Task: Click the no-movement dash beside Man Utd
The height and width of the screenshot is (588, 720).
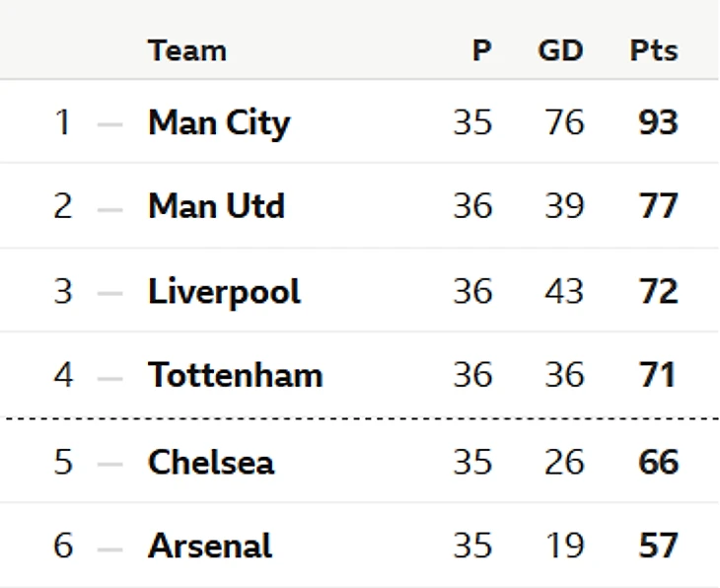Action: (x=110, y=208)
